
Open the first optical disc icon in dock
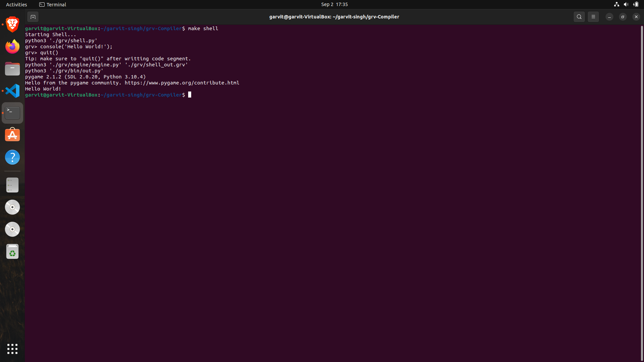12,207
